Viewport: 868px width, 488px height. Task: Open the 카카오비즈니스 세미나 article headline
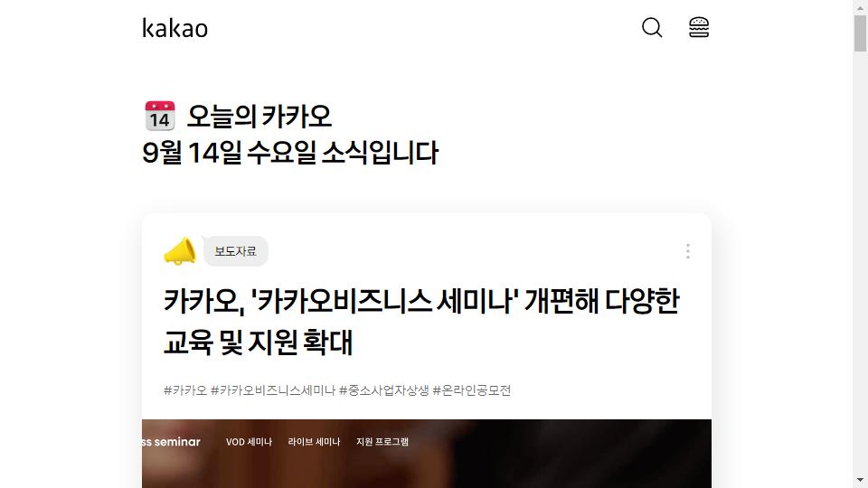click(x=421, y=322)
